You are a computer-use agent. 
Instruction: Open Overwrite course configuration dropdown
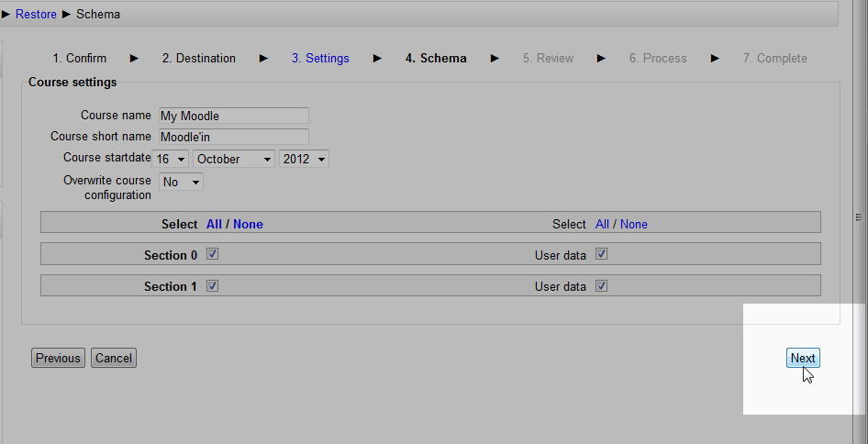(x=181, y=183)
